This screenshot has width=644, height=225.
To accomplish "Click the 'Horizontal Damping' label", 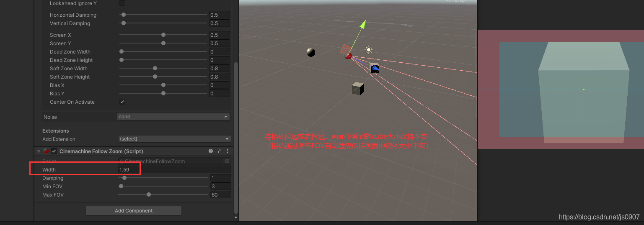I will pyautogui.click(x=73, y=15).
